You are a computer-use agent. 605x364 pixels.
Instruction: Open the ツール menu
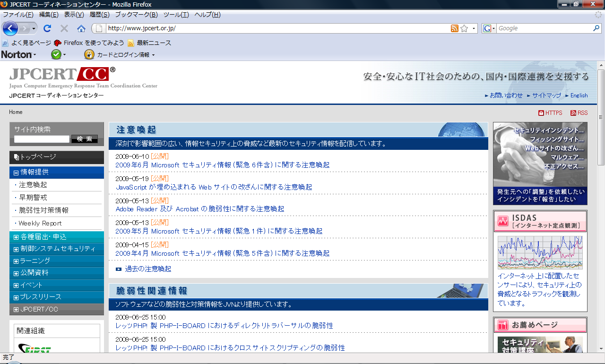[x=176, y=15]
